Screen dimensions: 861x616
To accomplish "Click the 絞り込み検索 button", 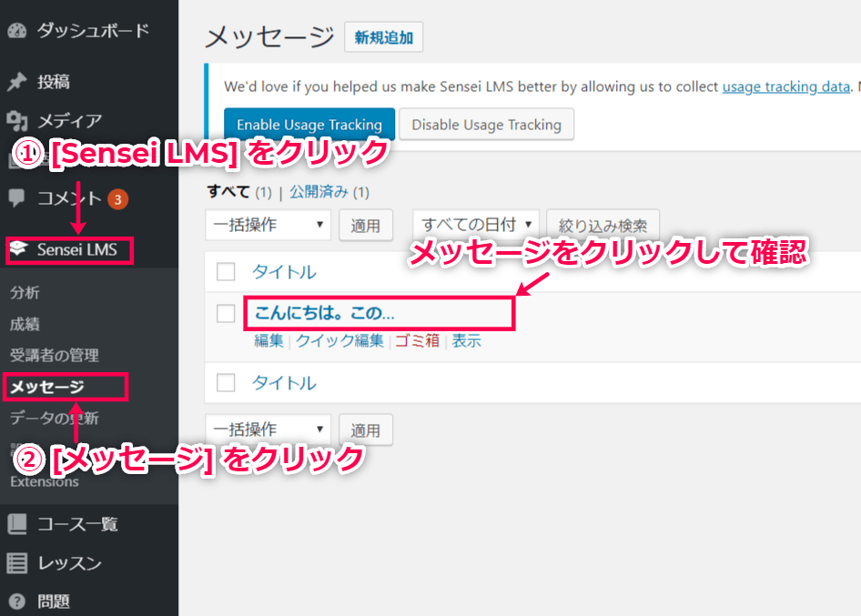I will coord(603,225).
